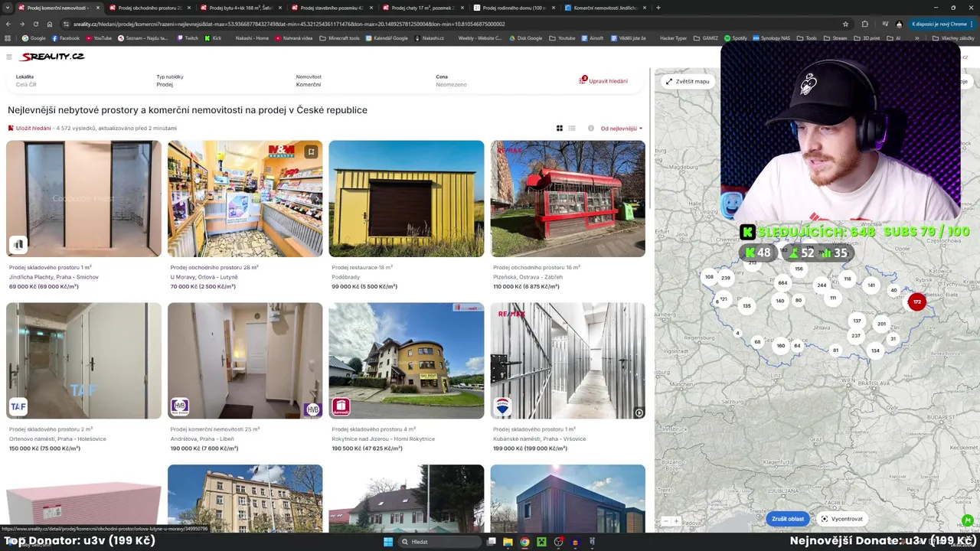Click the info icon beside sorting
Image resolution: width=980 pixels, height=551 pixels.
[x=591, y=129]
